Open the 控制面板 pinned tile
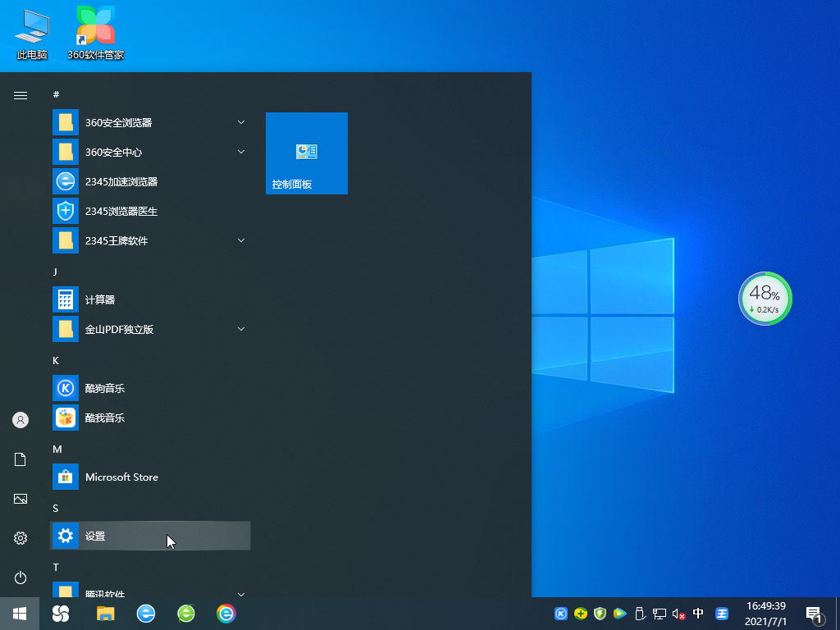The height and width of the screenshot is (630, 840). 306,153
